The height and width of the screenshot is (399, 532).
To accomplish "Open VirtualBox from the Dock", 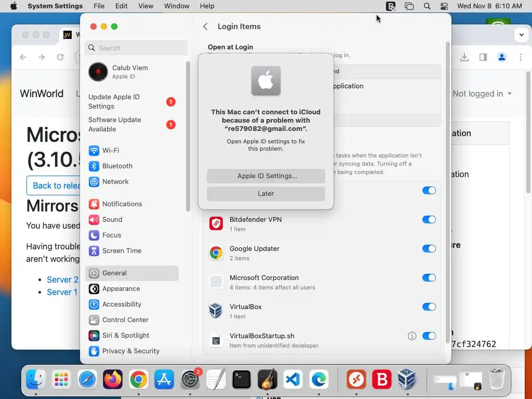I will 406,379.
